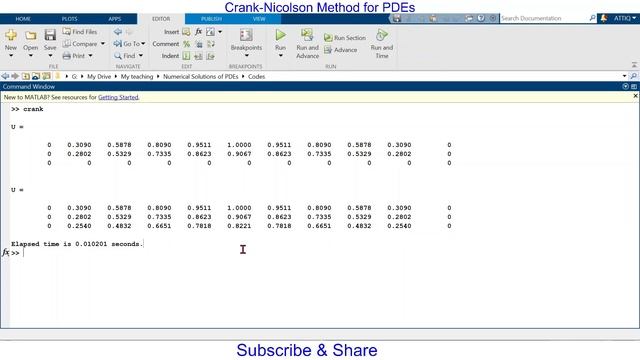Click Run Section button
This screenshot has width=640, height=360.
(345, 38)
